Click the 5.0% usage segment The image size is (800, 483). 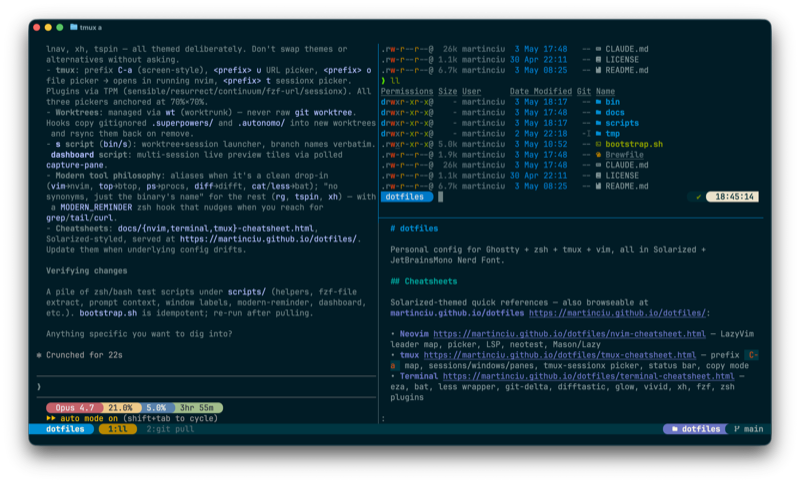156,408
